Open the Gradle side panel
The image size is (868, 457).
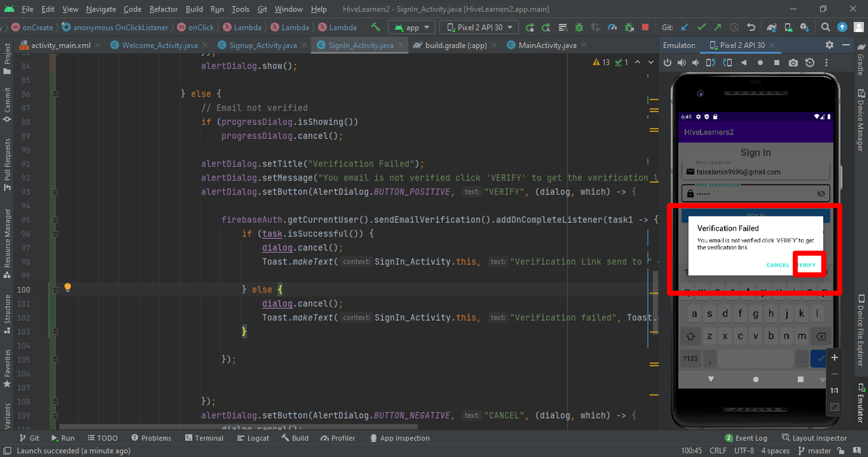click(861, 60)
